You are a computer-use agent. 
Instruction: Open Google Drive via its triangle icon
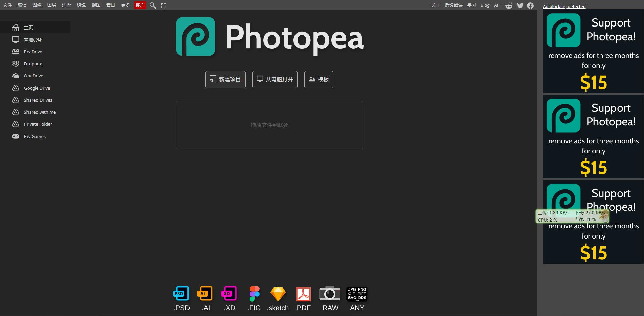[x=15, y=88]
